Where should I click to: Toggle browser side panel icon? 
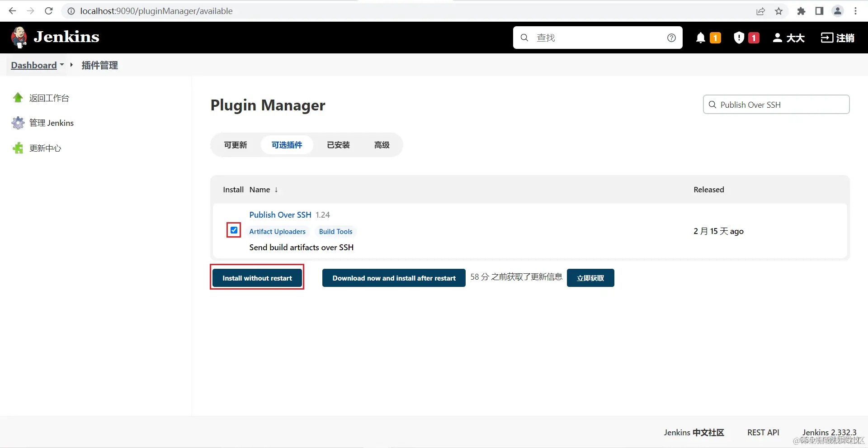tap(819, 11)
